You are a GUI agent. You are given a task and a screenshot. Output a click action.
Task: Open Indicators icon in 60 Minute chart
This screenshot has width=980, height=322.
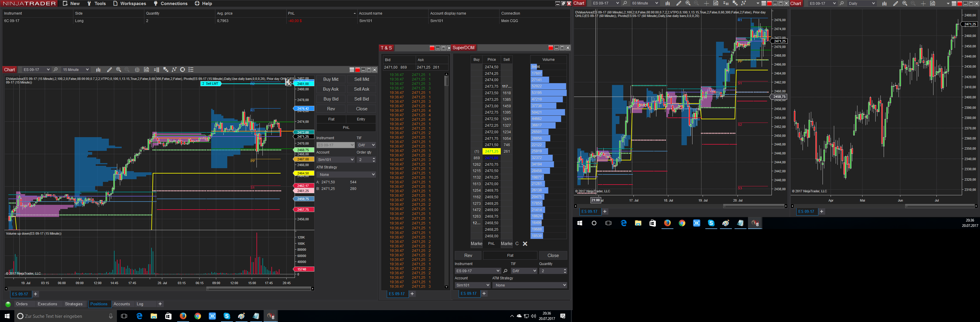(744, 3)
